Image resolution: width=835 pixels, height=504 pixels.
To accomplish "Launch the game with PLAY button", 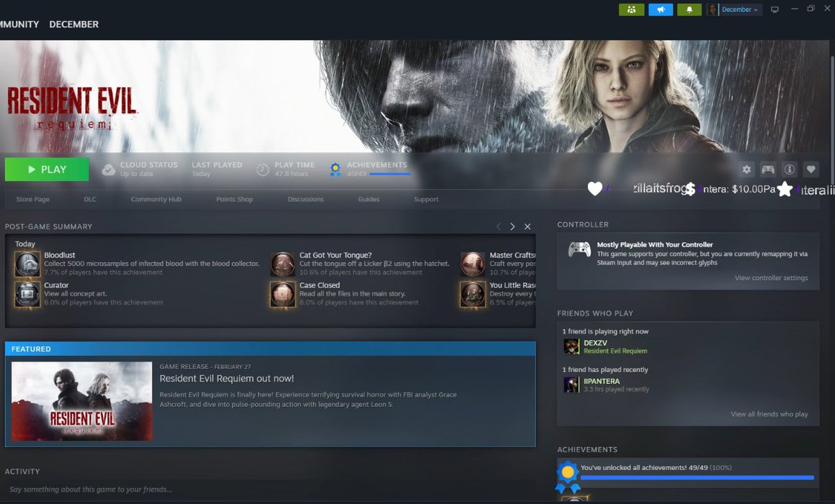I will (47, 170).
